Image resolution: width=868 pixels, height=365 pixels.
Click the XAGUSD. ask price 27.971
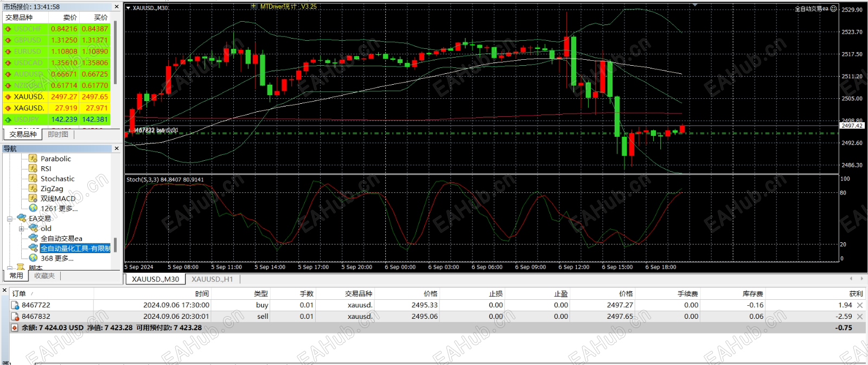click(97, 108)
